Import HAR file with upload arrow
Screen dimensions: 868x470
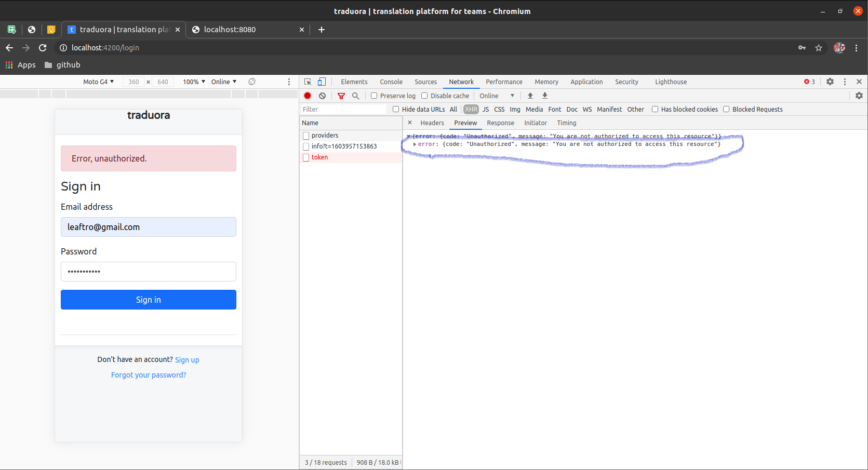(x=530, y=96)
